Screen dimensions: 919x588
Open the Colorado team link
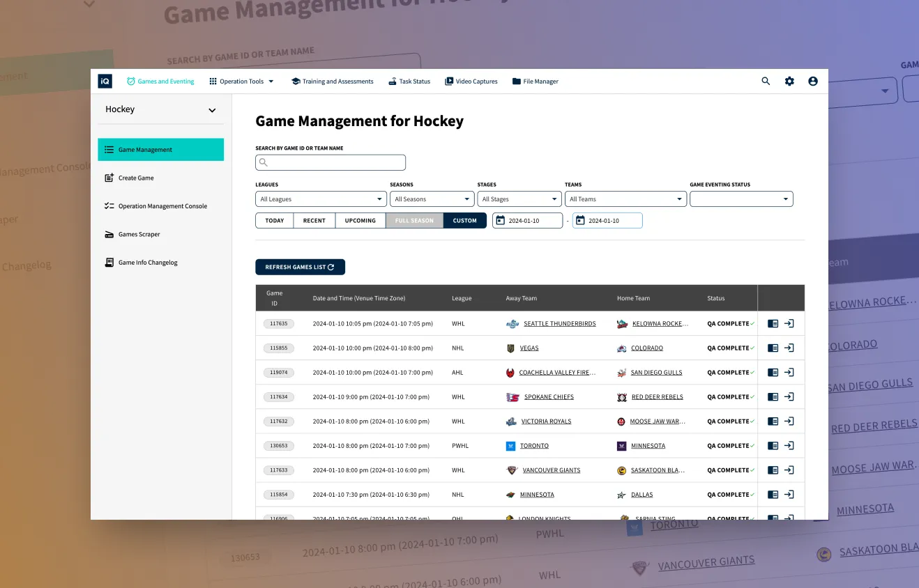(647, 348)
